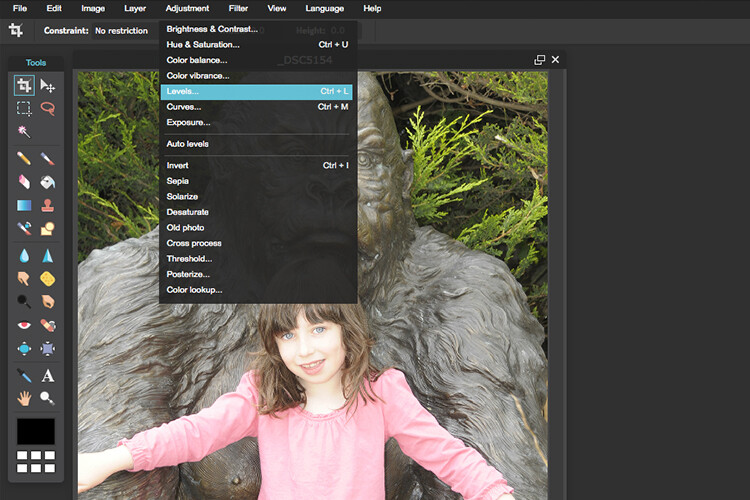Select the Type tool letter A
The width and height of the screenshot is (750, 500).
(47, 376)
